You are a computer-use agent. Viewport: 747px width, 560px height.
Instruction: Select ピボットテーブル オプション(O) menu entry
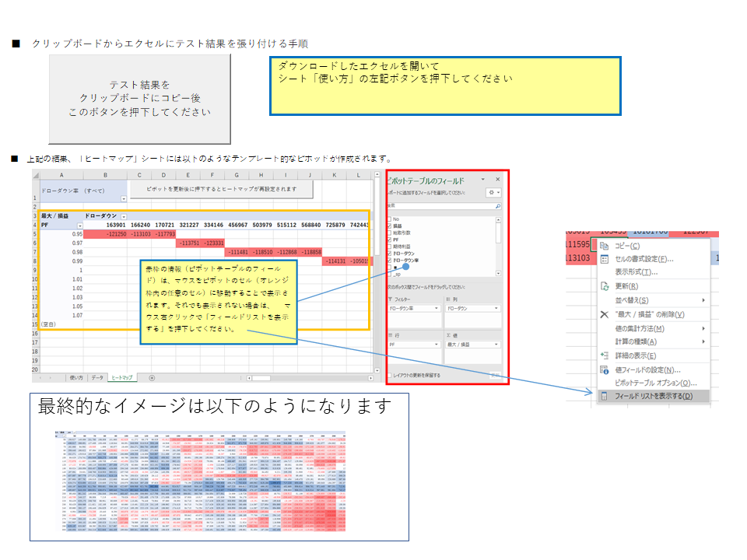[655, 383]
